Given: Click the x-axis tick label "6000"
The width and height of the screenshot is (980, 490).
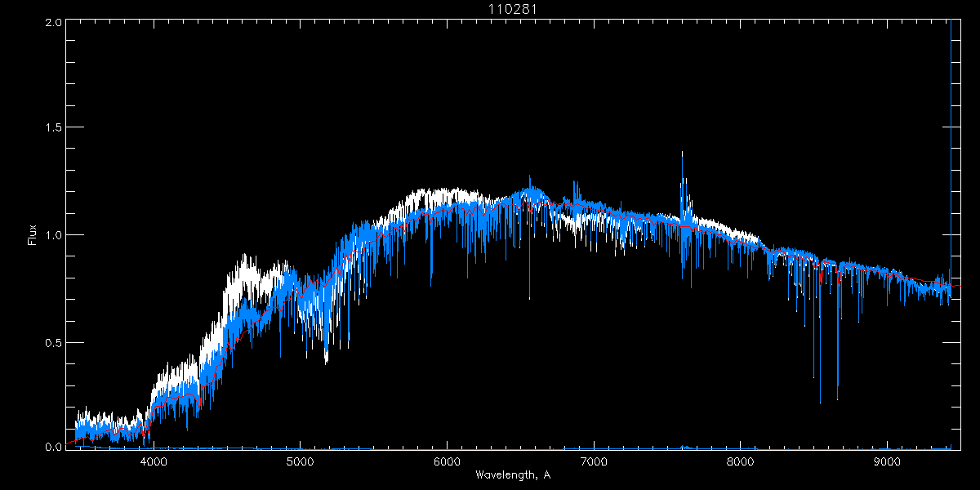Looking at the screenshot, I should [x=448, y=462].
